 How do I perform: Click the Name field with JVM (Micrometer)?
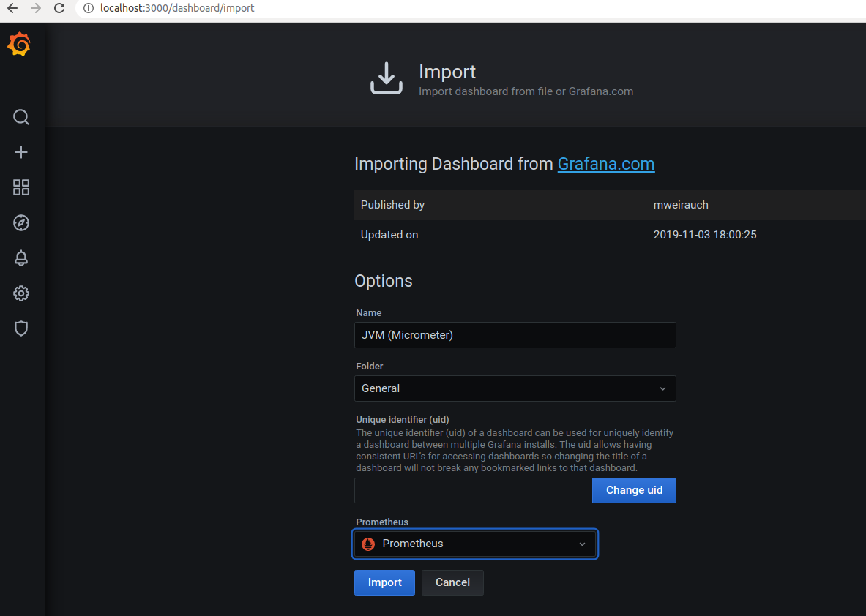pyautogui.click(x=515, y=335)
